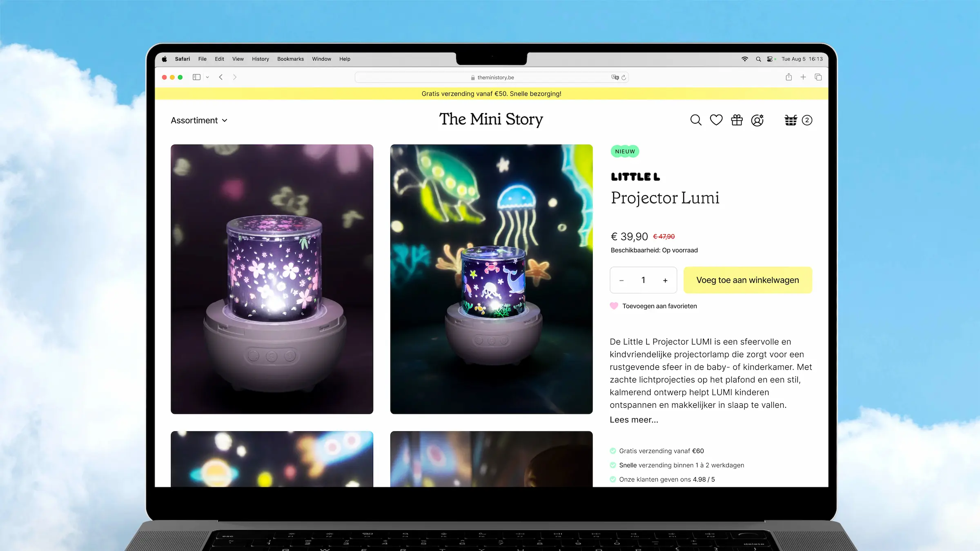The image size is (980, 551).
Task: Toggle Toevoegen aan favorieten heart
Action: 614,306
